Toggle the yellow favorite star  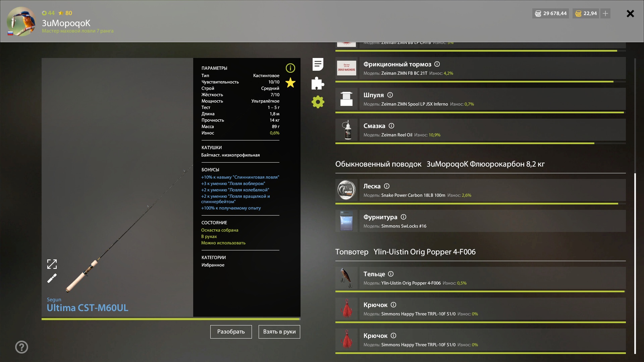pos(290,82)
